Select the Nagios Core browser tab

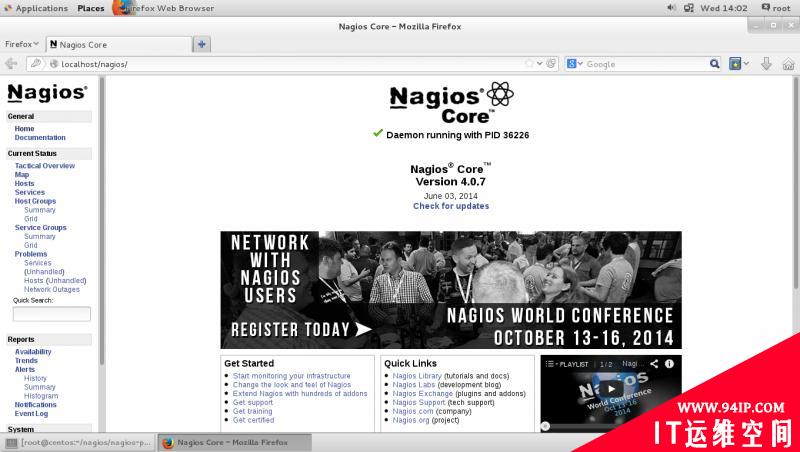119,44
